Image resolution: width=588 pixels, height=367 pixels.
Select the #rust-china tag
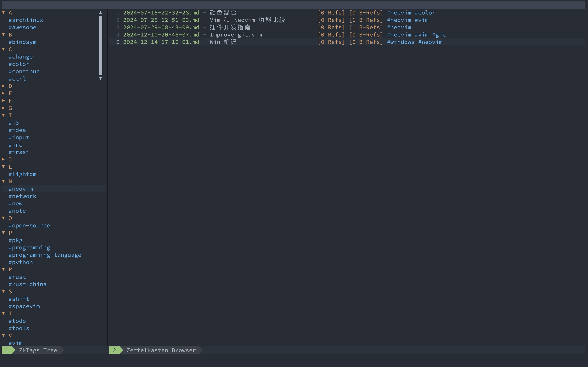(x=27, y=284)
